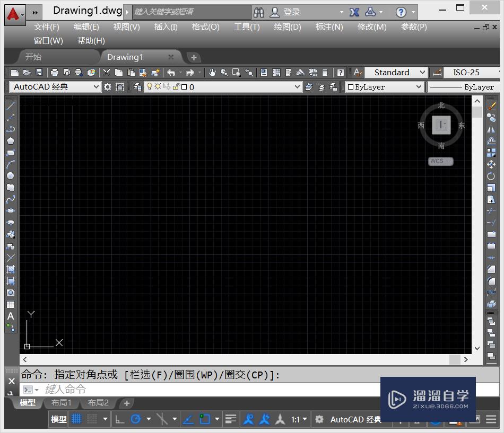Switch to the 布局1 layout tab
This screenshot has width=504, height=433.
coord(61,403)
